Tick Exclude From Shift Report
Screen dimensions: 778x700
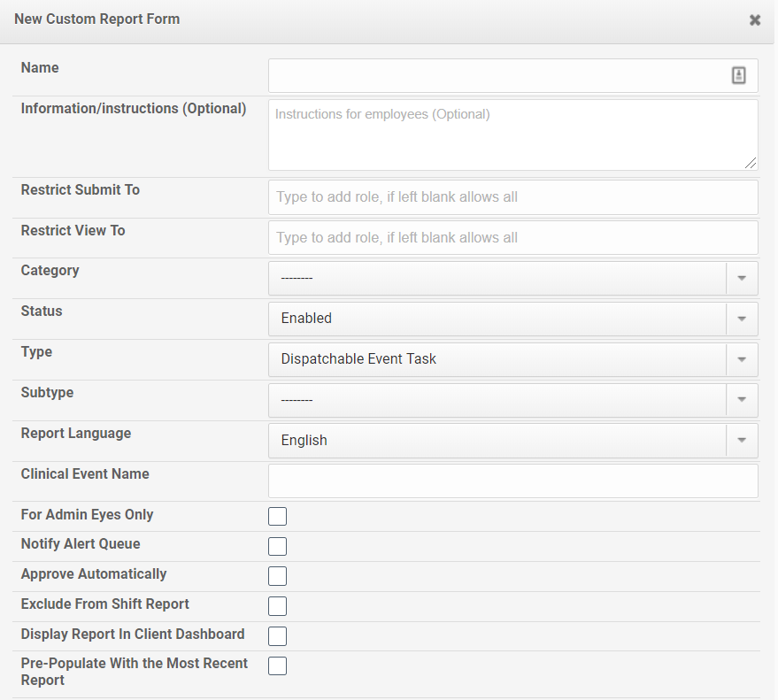pos(278,606)
